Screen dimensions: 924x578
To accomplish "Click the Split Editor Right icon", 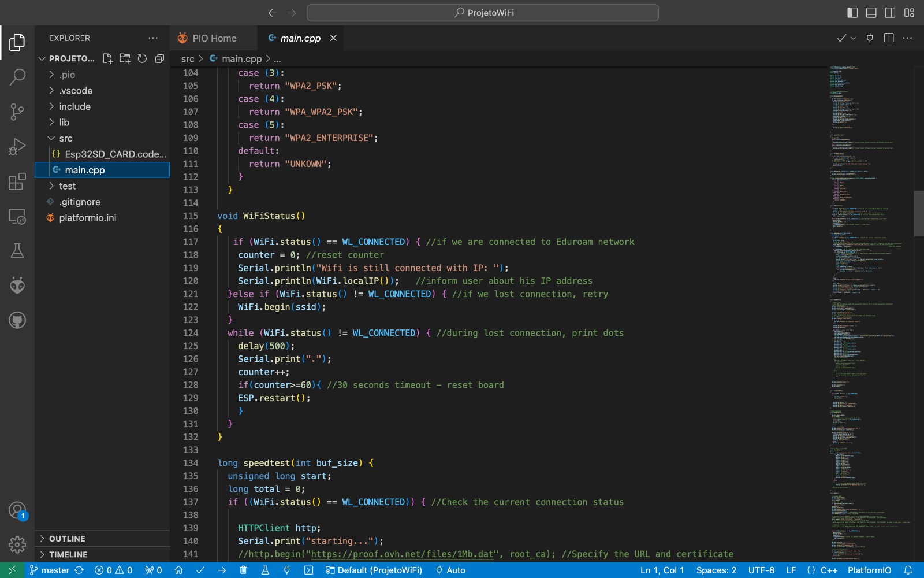I will 889,38.
